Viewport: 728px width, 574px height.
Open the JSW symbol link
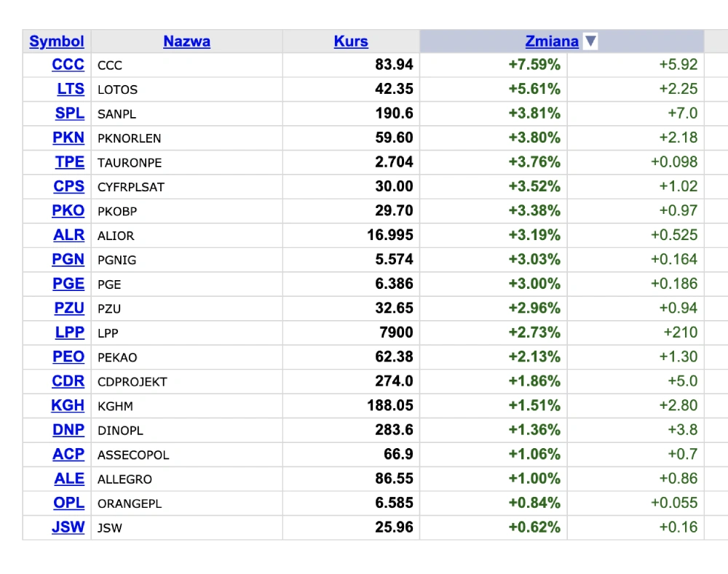point(68,527)
